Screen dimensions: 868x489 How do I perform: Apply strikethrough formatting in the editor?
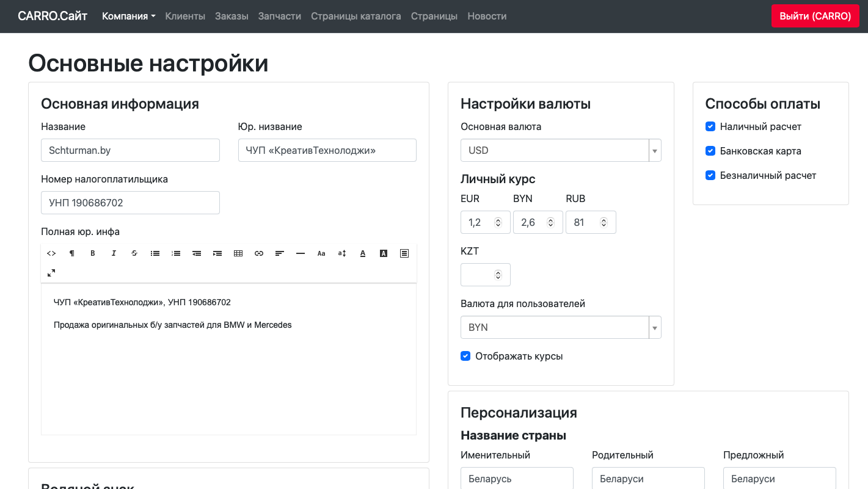coord(134,253)
